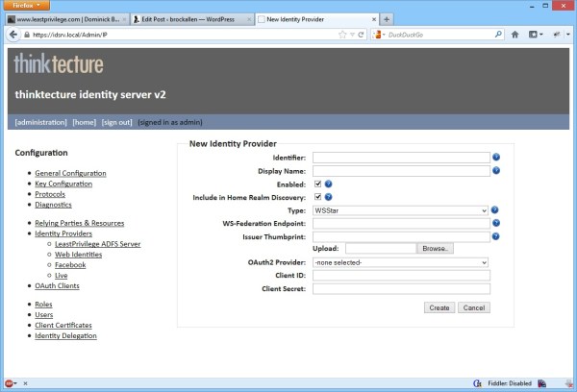Switch to the leastprivilege.com tab

click(63, 19)
